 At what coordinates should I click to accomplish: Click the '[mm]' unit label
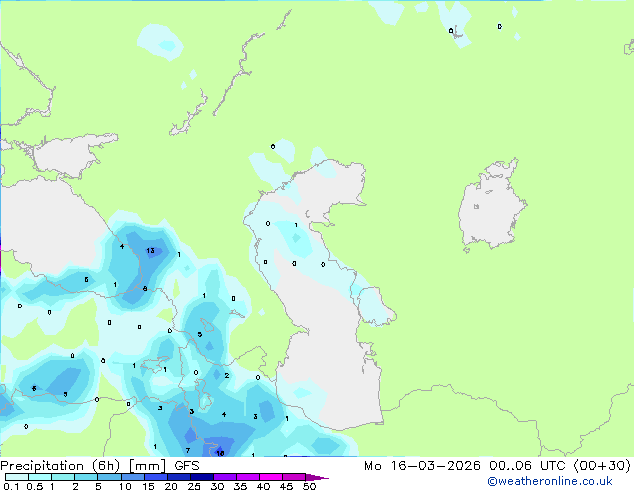147,466
